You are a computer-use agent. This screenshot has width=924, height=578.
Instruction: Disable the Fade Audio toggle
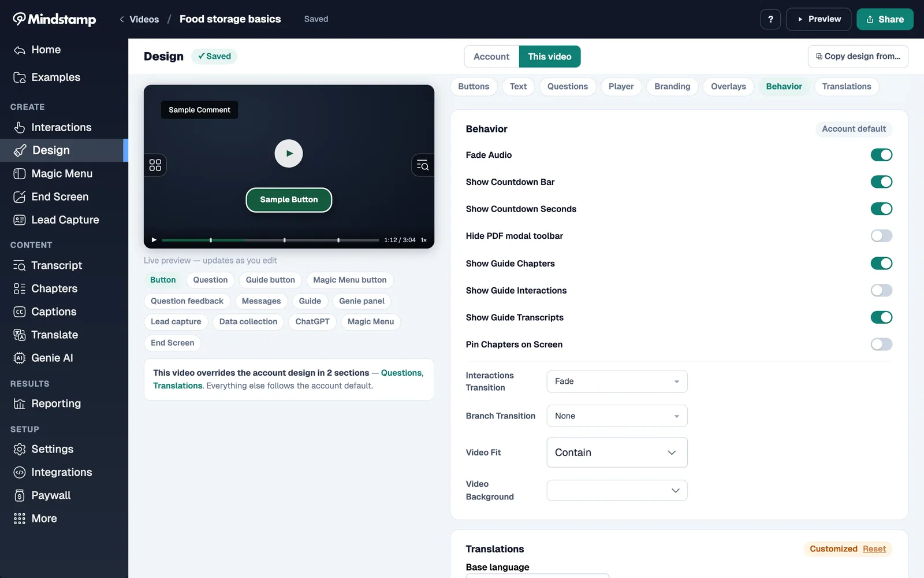[x=881, y=155]
